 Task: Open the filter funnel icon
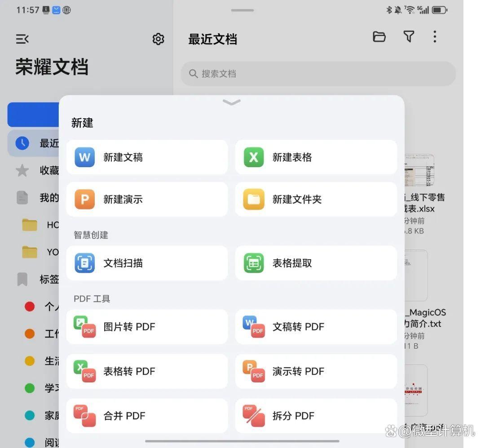coord(409,36)
